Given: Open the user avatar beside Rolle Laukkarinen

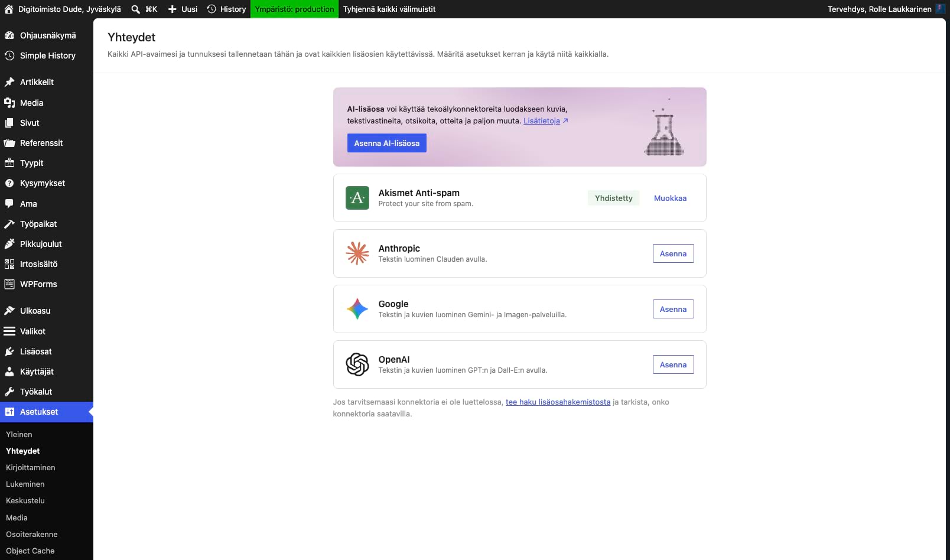Looking at the screenshot, I should click(x=941, y=9).
